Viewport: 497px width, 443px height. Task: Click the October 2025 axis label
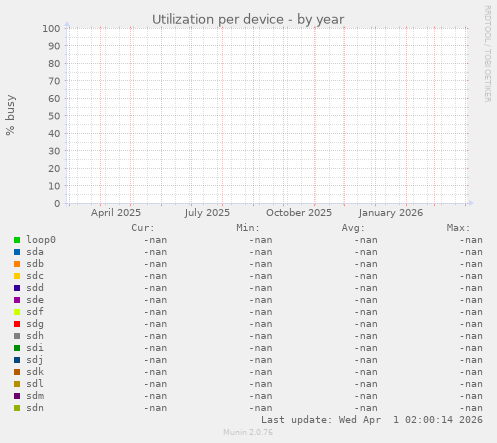coord(299,213)
